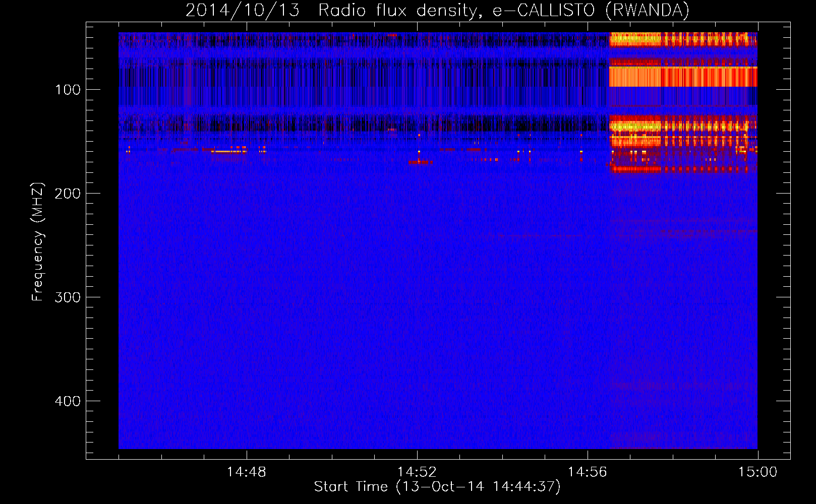This screenshot has height=504, width=816.
Task: Click the 15:00 time tick label
Action: click(x=757, y=472)
